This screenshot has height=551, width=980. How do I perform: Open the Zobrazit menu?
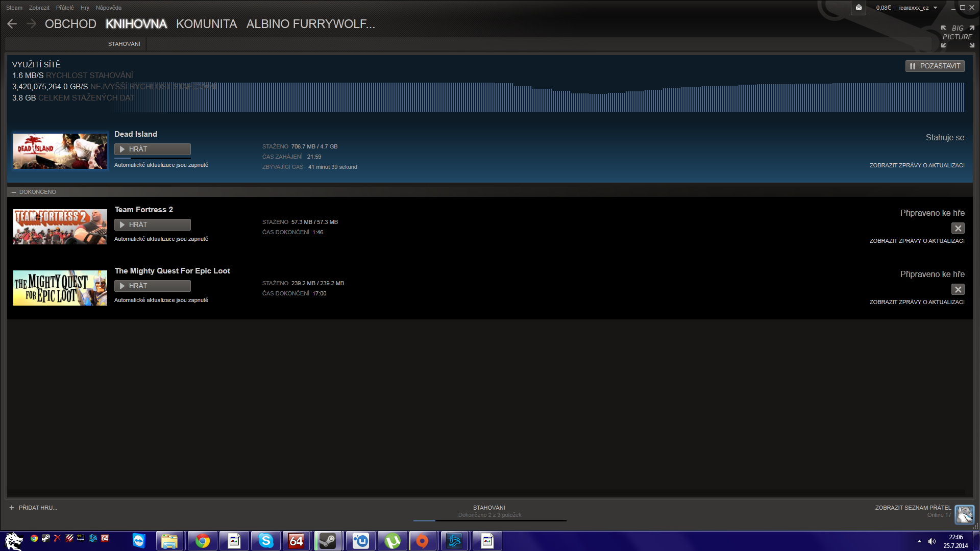coord(39,8)
